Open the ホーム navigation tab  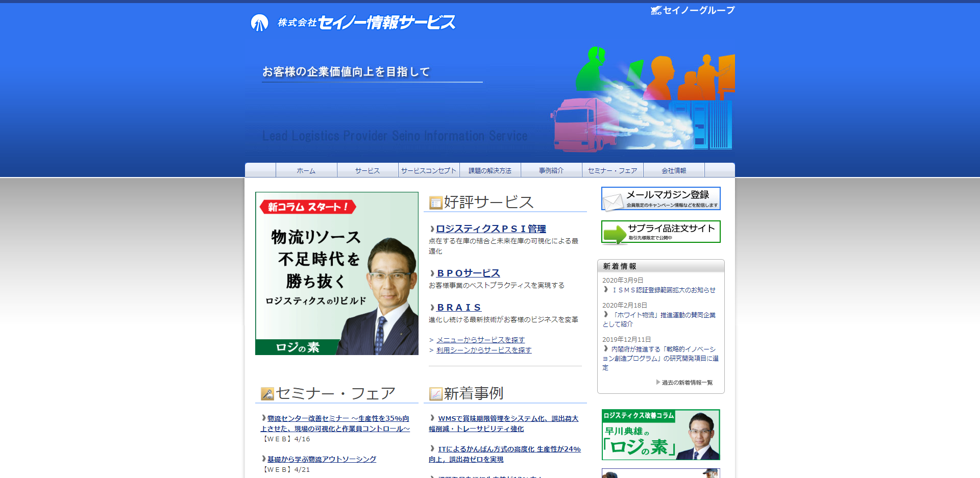click(306, 170)
